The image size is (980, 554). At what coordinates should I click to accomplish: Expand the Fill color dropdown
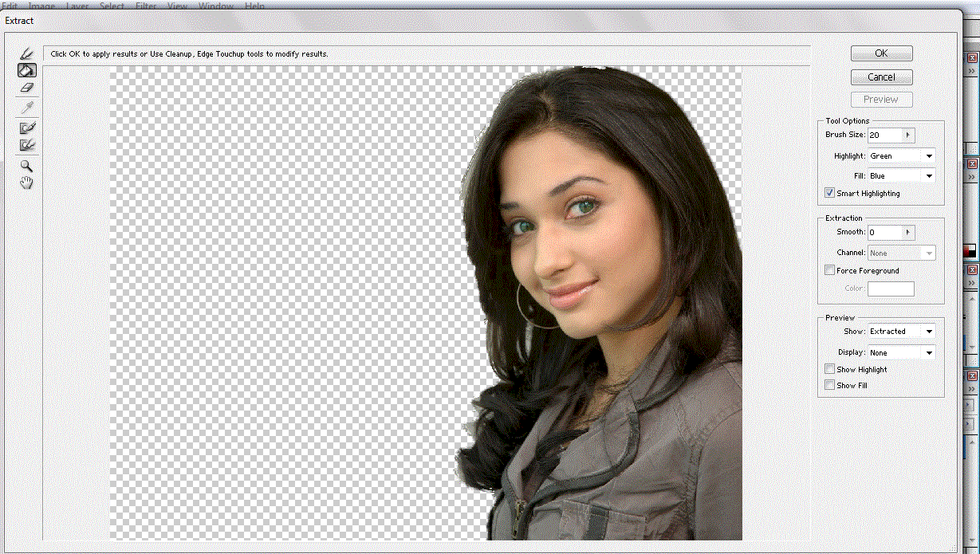click(x=901, y=176)
